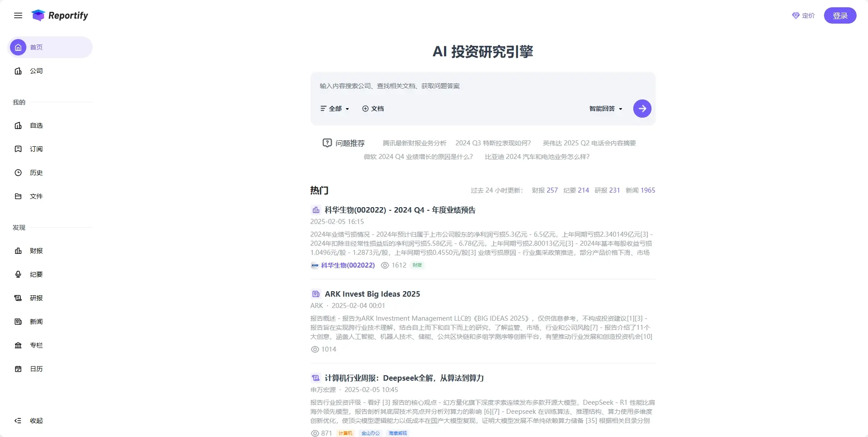
Task: Open the 日历 calendar icon
Action: pos(18,369)
